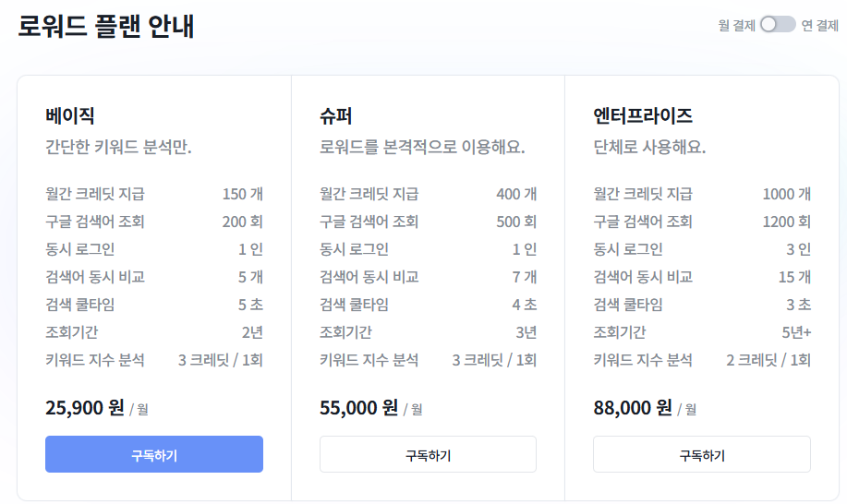Click 엔터프라이즈 조회기간 5년+ value
Viewport: 847px width, 504px height.
[x=796, y=332]
